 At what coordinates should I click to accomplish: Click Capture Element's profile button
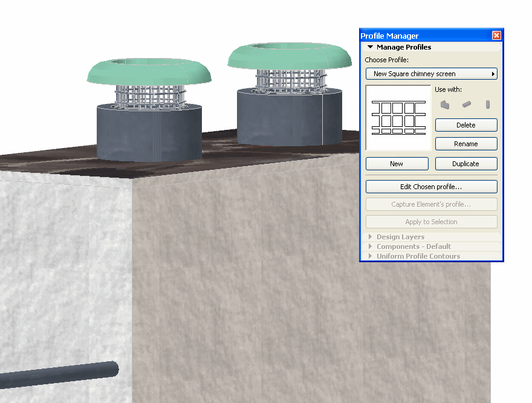pyautogui.click(x=430, y=204)
